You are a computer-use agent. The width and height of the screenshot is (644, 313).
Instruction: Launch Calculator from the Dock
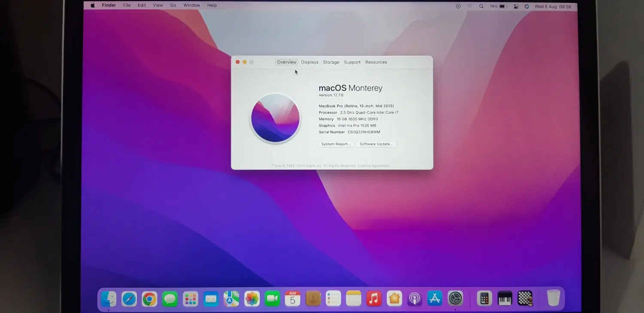[484, 298]
